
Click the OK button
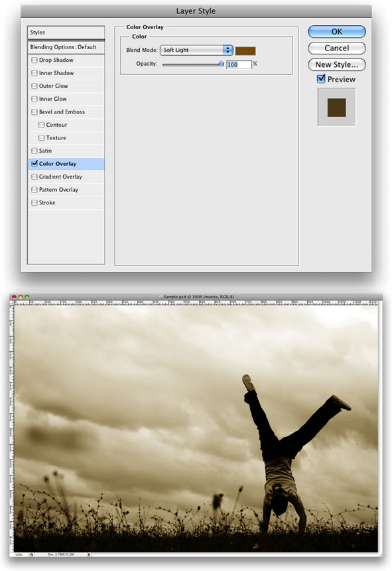click(x=337, y=32)
